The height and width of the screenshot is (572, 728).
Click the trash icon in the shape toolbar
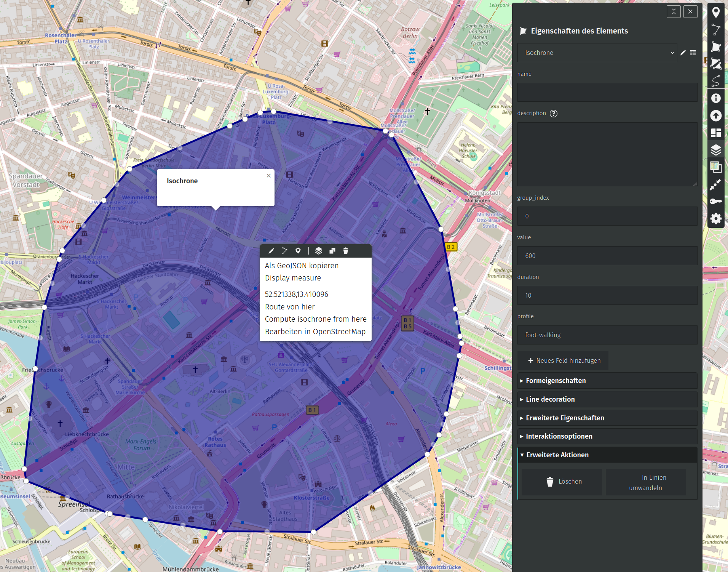pyautogui.click(x=346, y=251)
